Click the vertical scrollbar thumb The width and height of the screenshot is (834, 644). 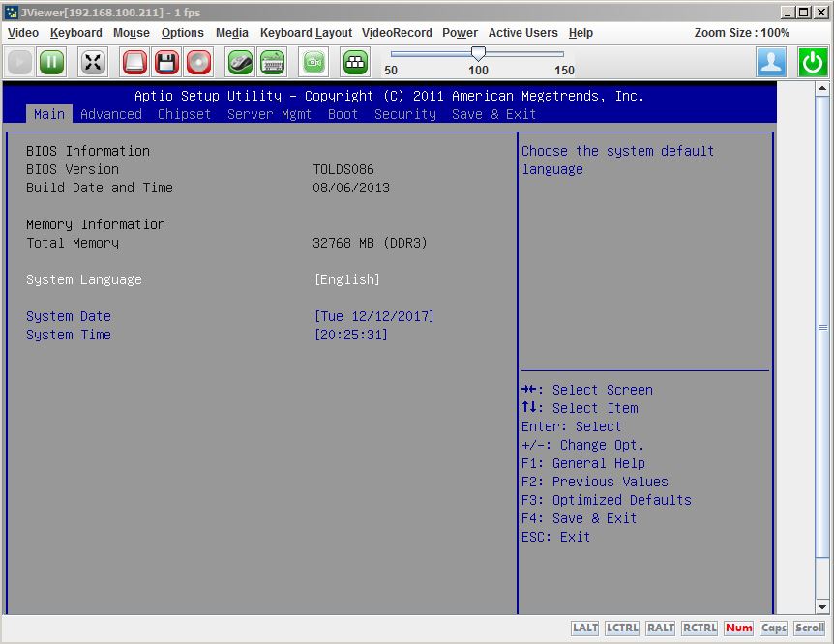point(822,327)
